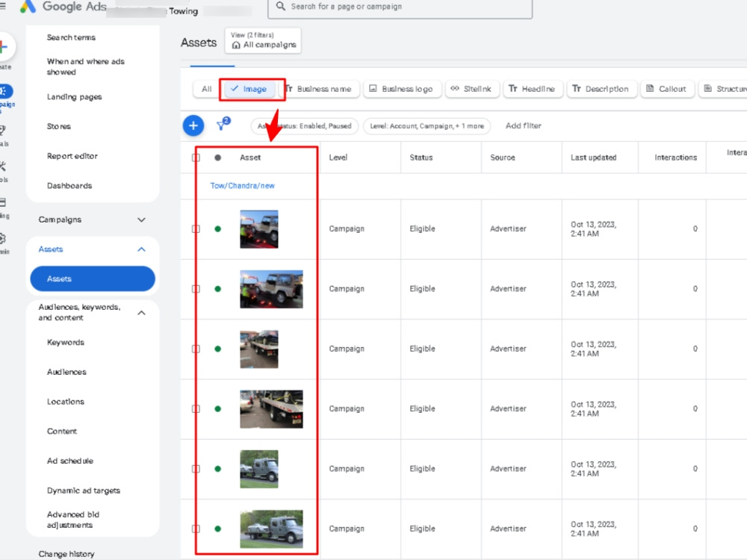Click the Callout document icon

click(650, 89)
